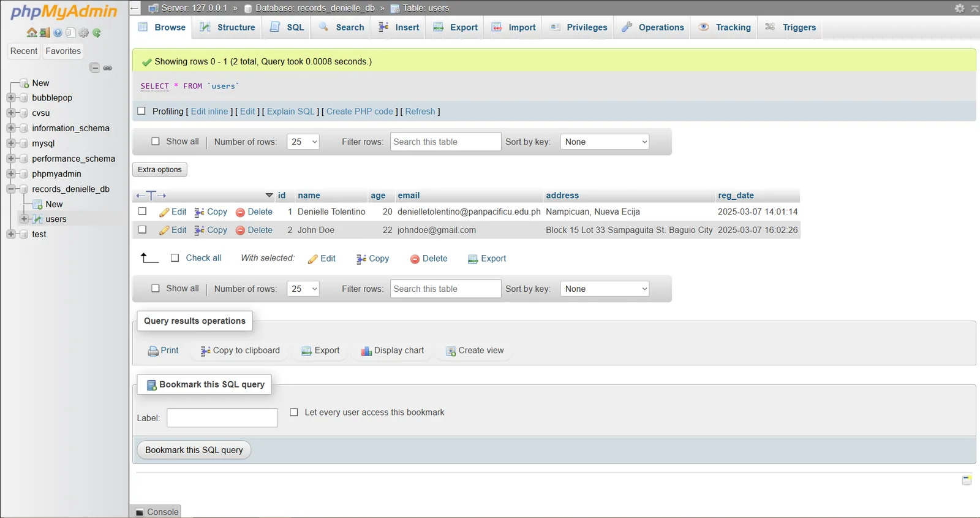Select the mysql database in tree
Screen dimensions: 980x518
pos(43,143)
